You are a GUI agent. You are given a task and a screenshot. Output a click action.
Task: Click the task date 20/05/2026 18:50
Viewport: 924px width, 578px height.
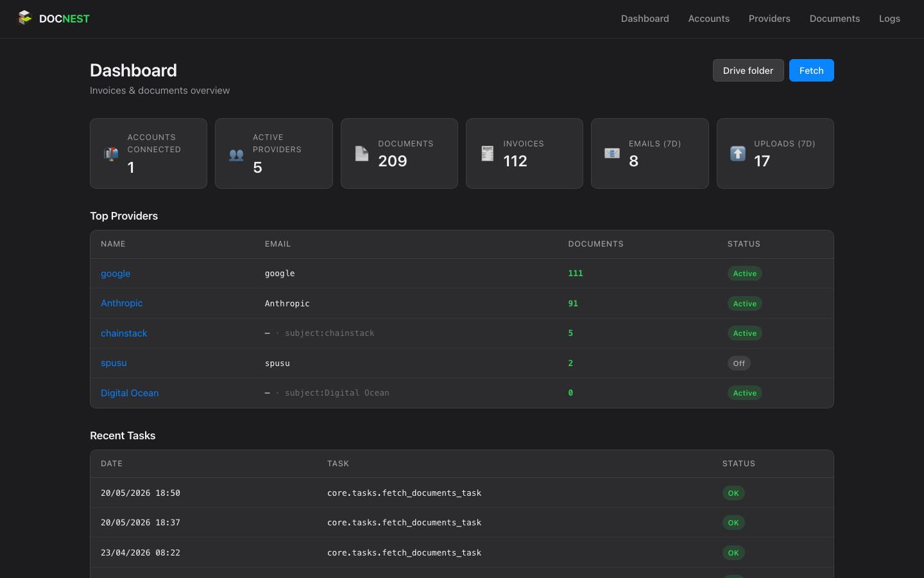[x=141, y=493]
